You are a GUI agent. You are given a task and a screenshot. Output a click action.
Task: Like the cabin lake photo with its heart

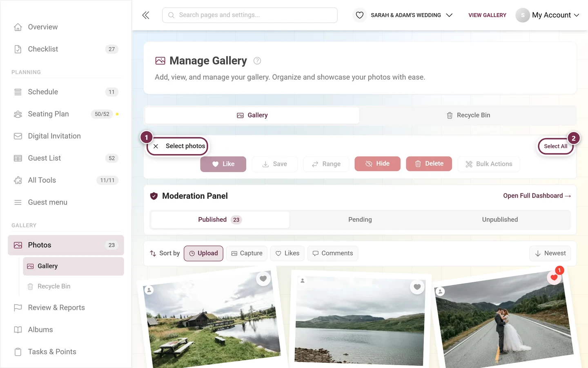[263, 279]
